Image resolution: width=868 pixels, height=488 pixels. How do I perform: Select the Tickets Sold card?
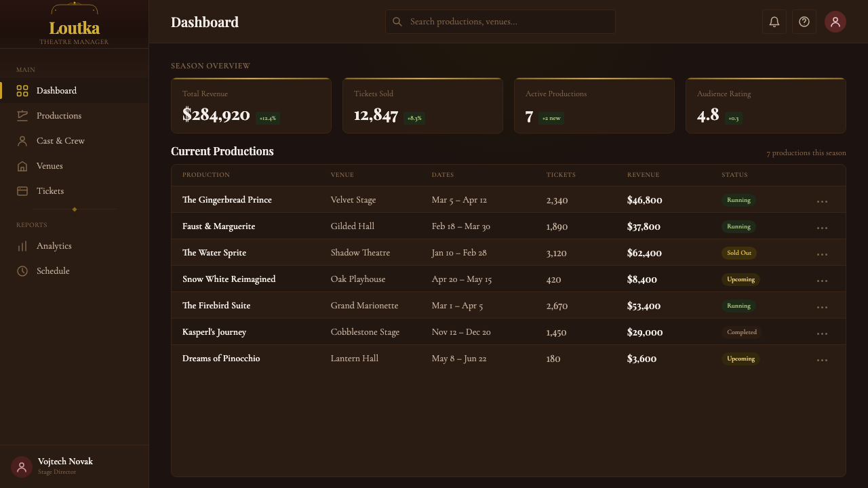[x=422, y=106]
